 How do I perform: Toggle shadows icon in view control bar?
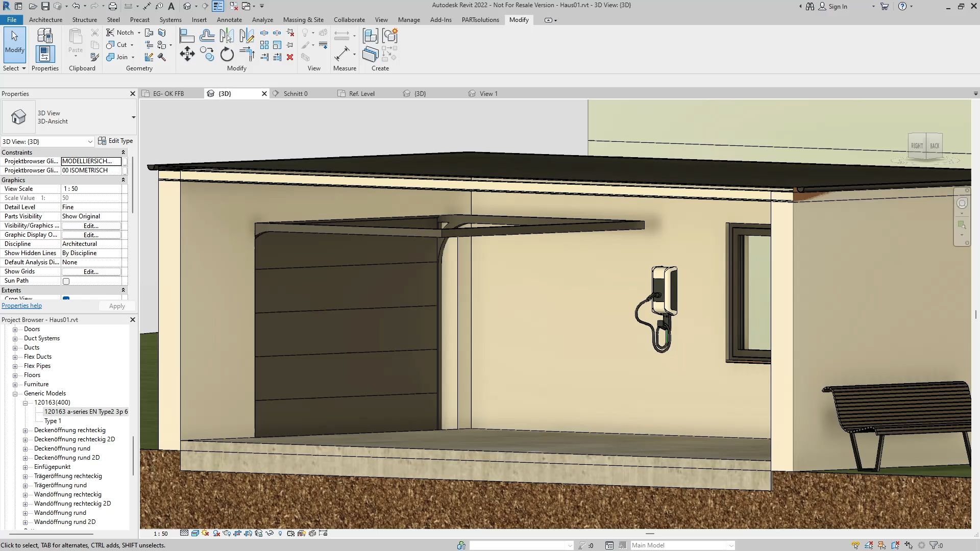click(216, 533)
